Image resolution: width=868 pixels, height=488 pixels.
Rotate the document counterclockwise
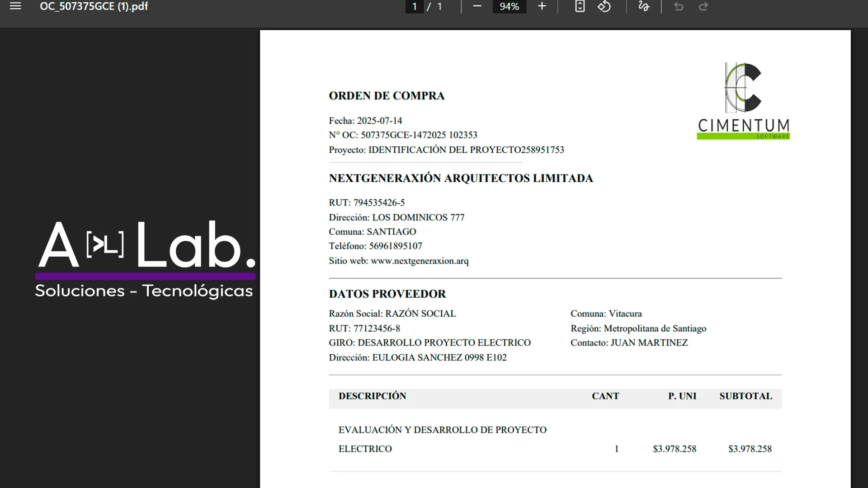[x=604, y=6]
